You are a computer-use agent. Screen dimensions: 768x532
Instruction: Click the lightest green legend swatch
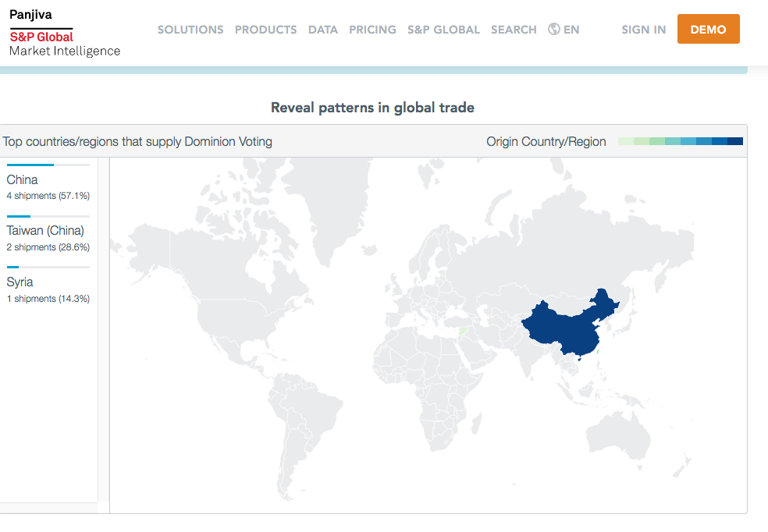[626, 141]
